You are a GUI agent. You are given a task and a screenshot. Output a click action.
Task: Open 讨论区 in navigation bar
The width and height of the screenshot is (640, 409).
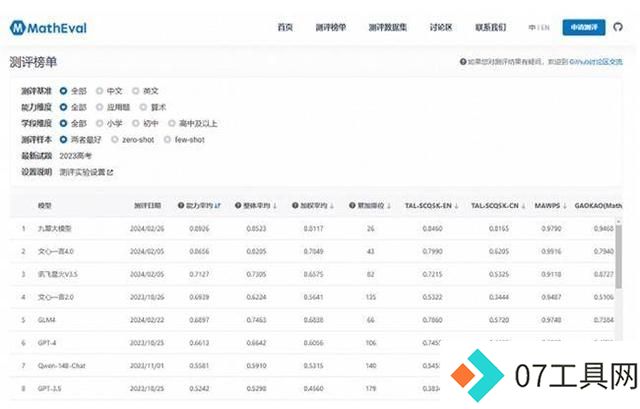[441, 27]
